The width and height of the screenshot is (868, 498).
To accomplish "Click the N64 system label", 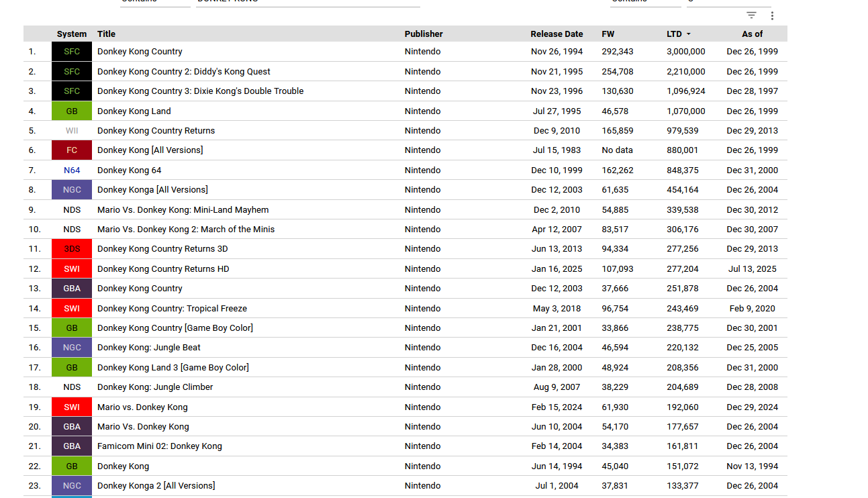I will (x=72, y=170).
